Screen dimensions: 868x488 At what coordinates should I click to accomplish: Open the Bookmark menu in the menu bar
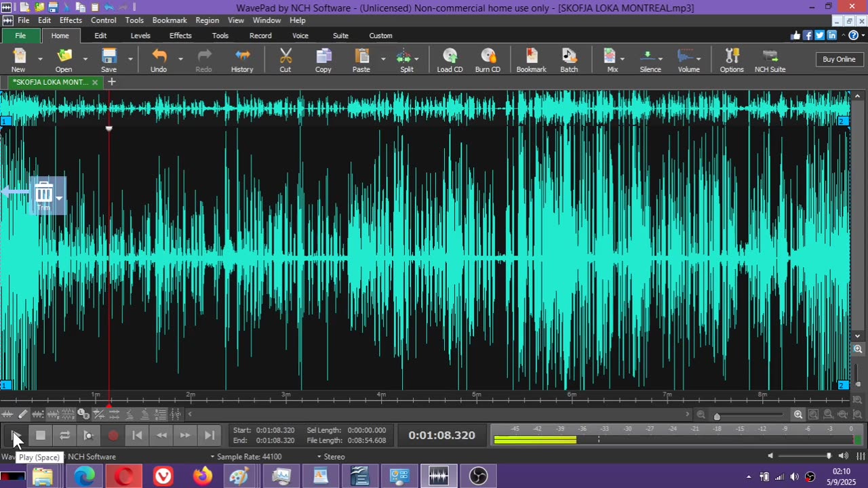pos(170,20)
